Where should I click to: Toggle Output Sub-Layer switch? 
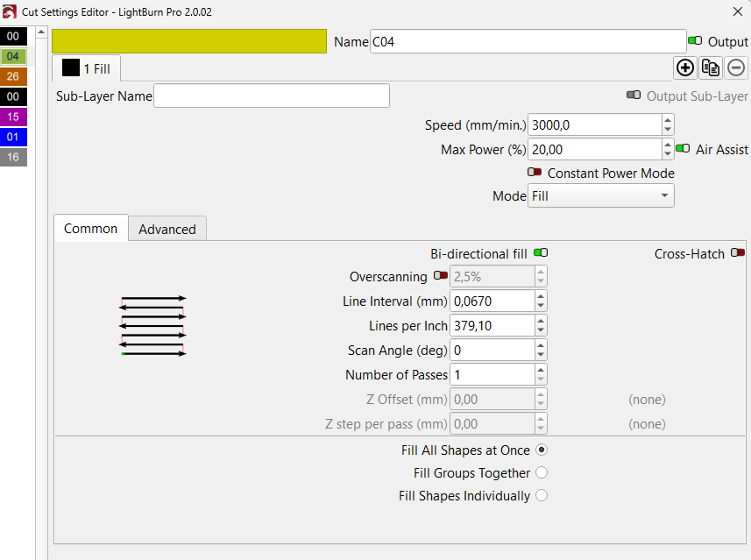(634, 95)
